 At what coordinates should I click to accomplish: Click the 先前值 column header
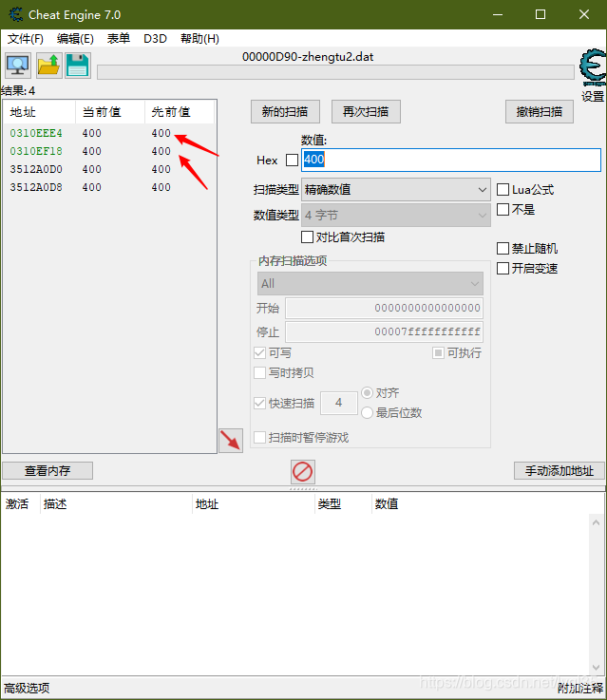[x=180, y=112]
